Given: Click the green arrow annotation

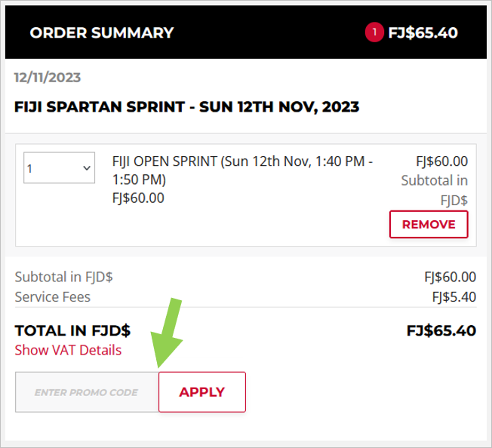Looking at the screenshot, I should 168,333.
